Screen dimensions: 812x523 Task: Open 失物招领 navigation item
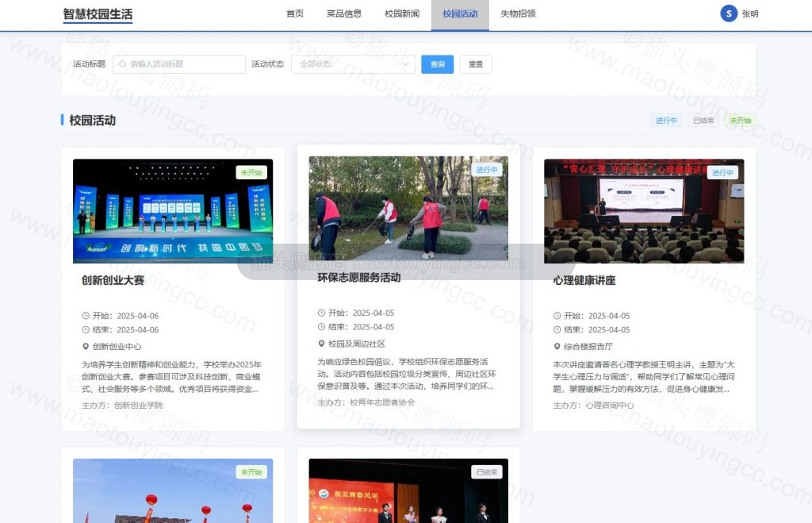point(518,14)
